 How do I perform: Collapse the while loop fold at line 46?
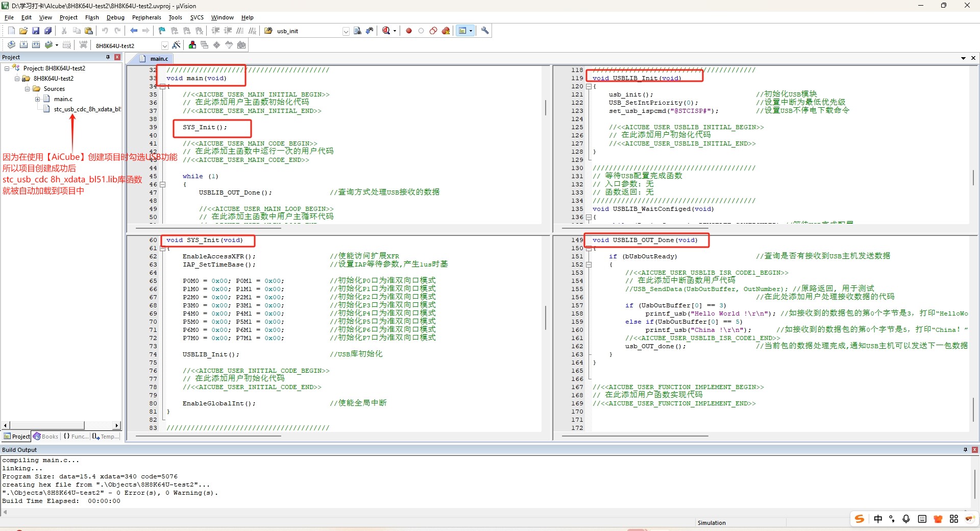163,184
